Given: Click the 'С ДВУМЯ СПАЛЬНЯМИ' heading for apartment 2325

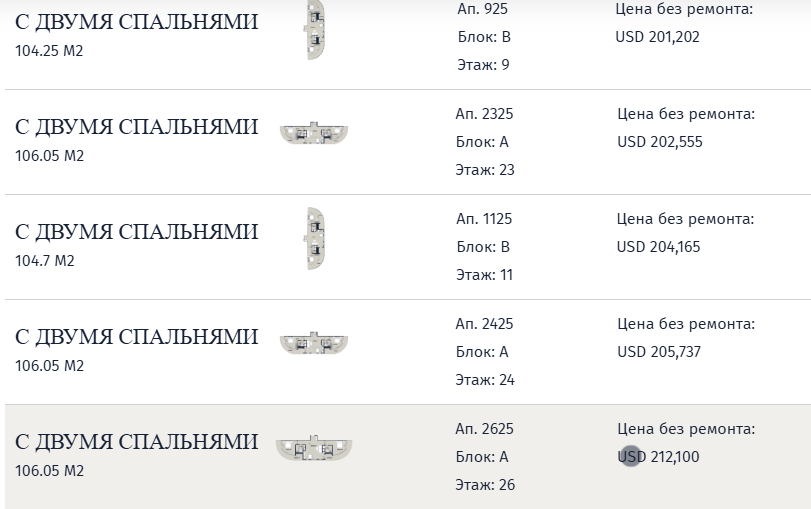Looking at the screenshot, I should tap(136, 127).
